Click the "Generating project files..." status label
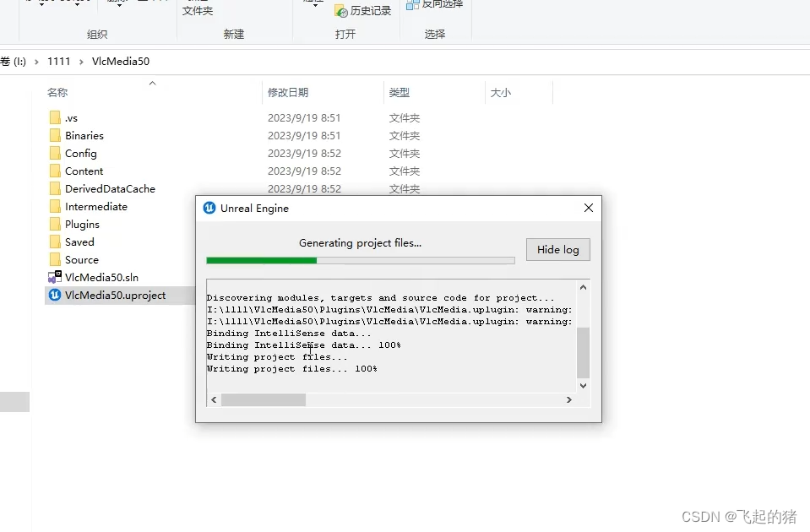Viewport: 810px width, 532px height. coord(360,242)
